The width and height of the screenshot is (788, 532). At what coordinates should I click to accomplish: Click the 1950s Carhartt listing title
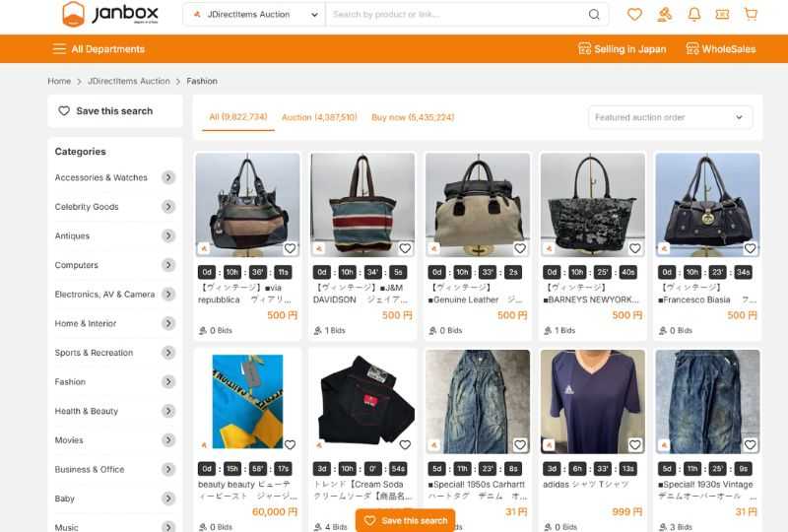(477, 490)
